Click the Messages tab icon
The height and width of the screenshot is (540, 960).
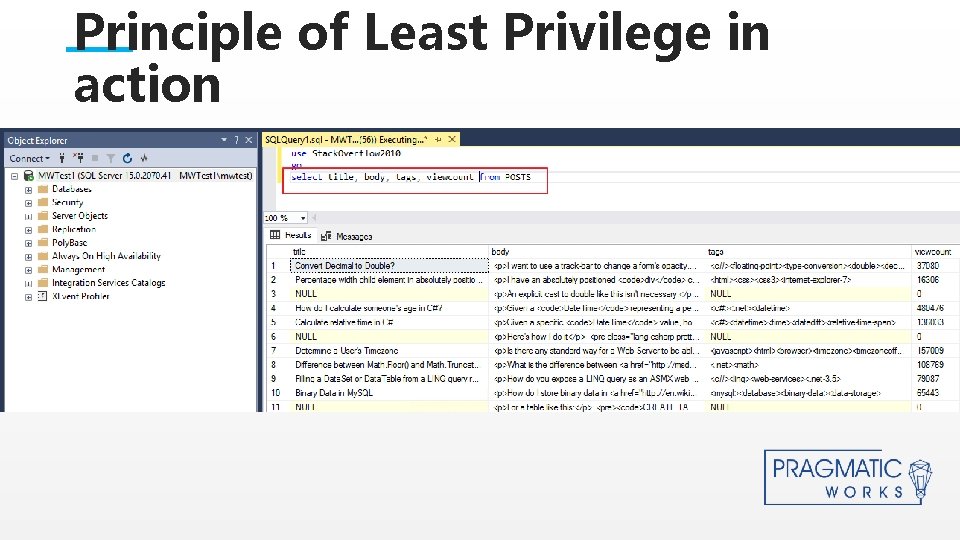(326, 236)
